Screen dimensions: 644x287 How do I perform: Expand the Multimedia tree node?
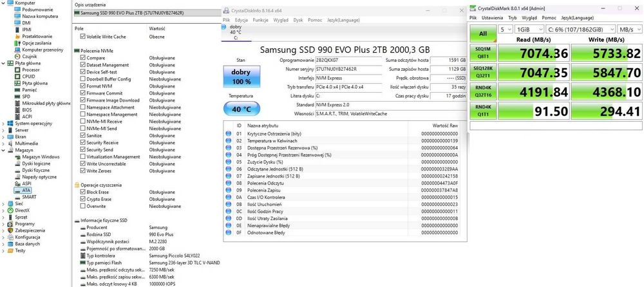click(x=4, y=143)
